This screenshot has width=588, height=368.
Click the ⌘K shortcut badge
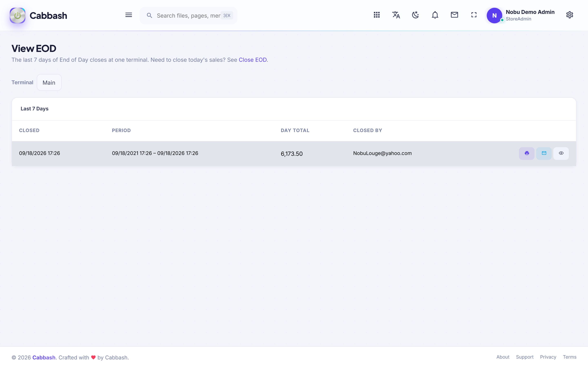click(227, 16)
